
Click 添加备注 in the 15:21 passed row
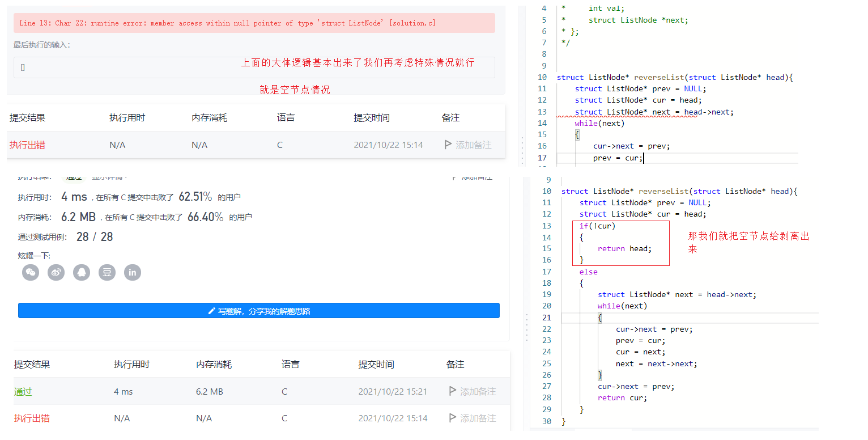point(478,391)
